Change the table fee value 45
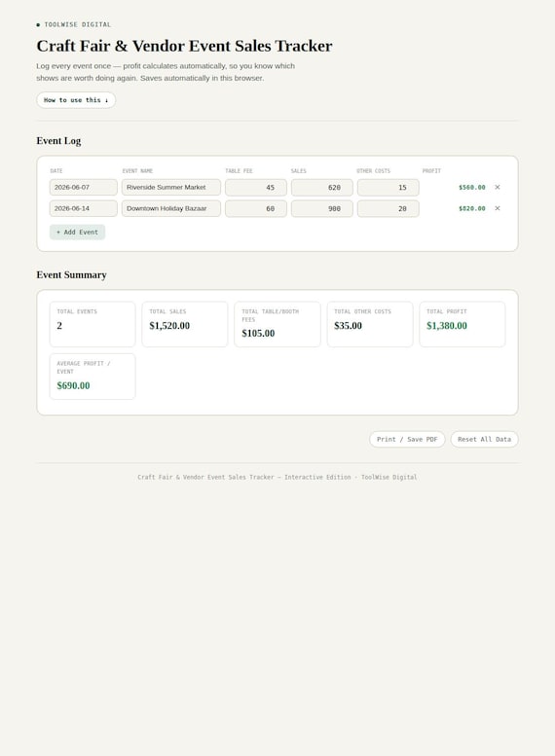The width and height of the screenshot is (555, 756). 256,188
